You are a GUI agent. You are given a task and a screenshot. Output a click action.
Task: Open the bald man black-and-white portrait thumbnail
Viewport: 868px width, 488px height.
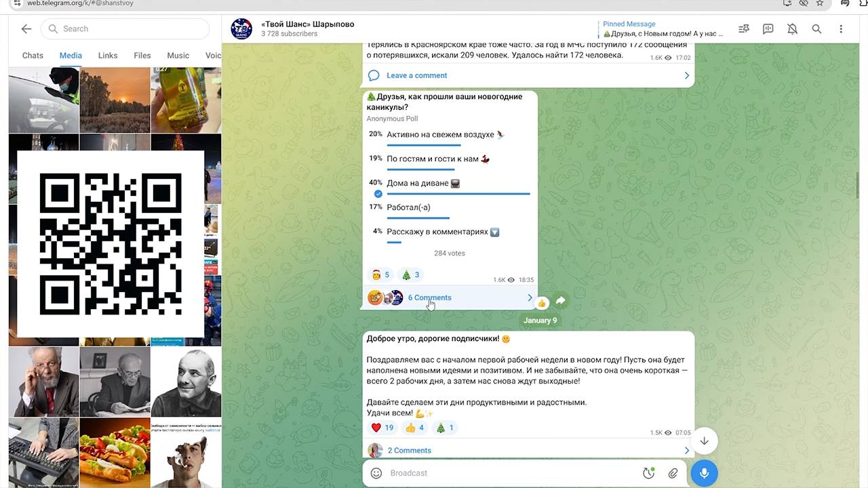coord(186,382)
